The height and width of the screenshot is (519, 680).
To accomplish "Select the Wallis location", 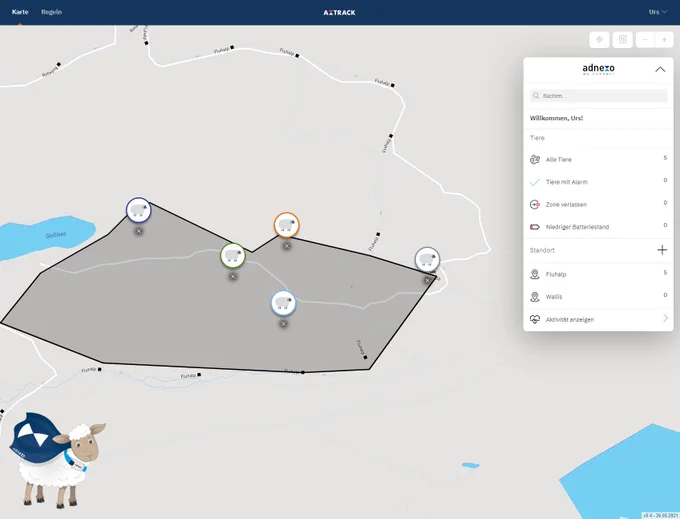I will [598, 297].
